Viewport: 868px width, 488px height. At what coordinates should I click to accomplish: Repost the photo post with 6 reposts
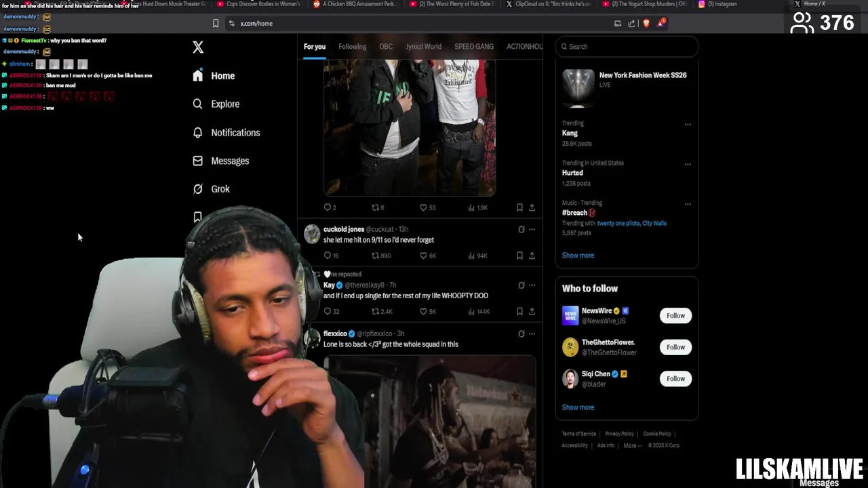click(378, 207)
